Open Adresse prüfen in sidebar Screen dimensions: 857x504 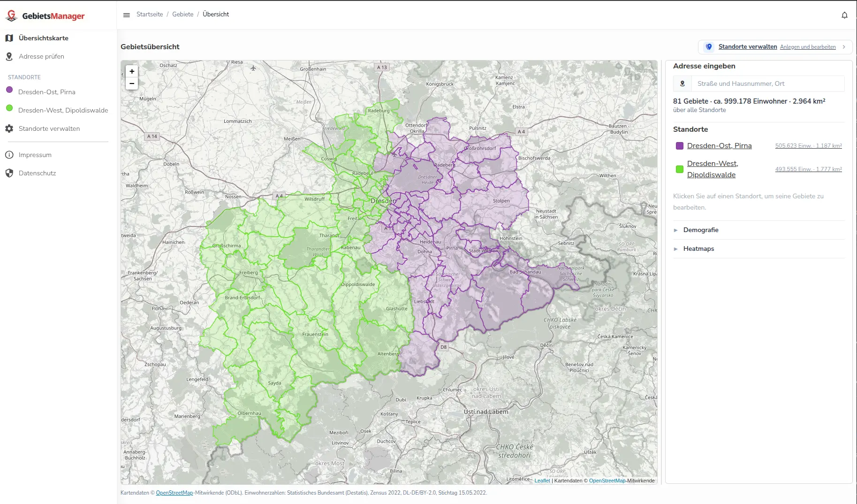click(x=41, y=56)
